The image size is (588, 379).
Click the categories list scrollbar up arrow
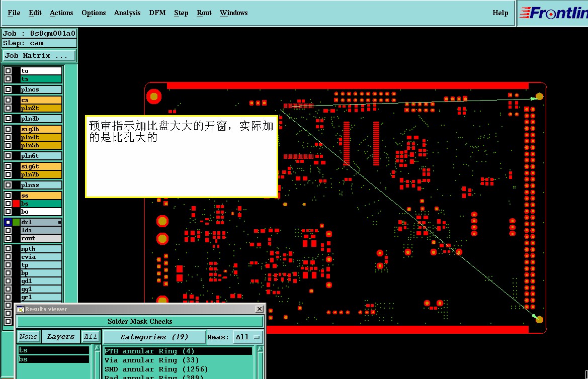[260, 349]
